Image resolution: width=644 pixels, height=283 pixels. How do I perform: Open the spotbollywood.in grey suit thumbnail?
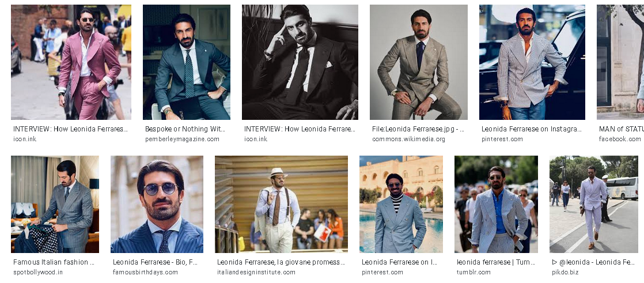click(x=55, y=204)
